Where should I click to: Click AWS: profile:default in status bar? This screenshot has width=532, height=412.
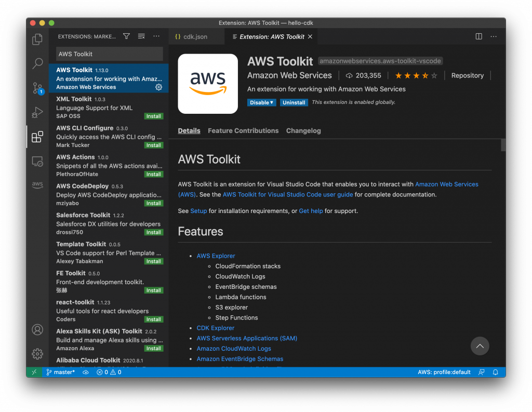(444, 372)
